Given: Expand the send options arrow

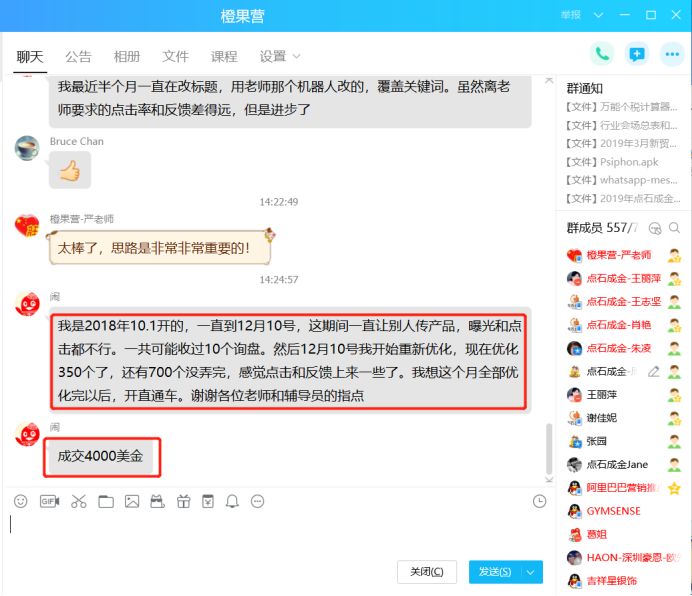Looking at the screenshot, I should tap(531, 572).
